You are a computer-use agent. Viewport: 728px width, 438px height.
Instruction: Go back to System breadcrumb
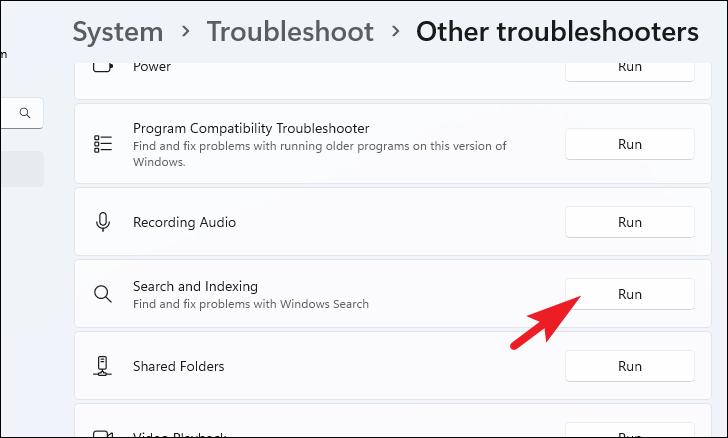pyautogui.click(x=118, y=32)
